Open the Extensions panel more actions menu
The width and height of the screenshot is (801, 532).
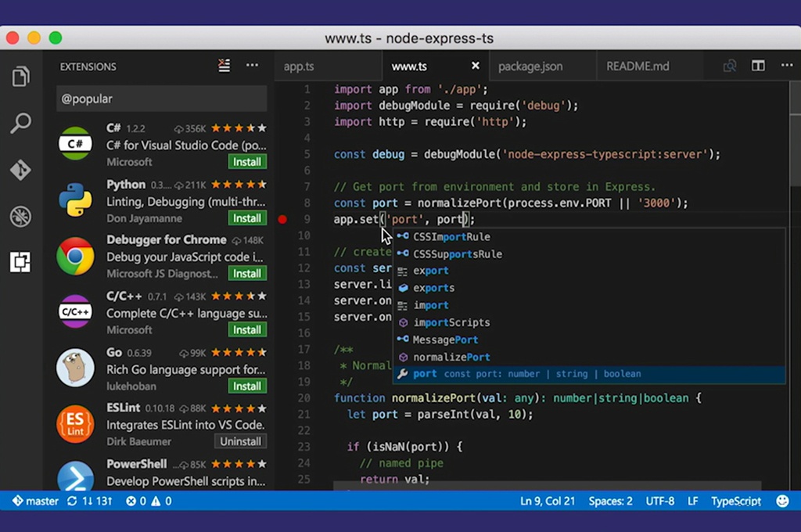coord(252,66)
